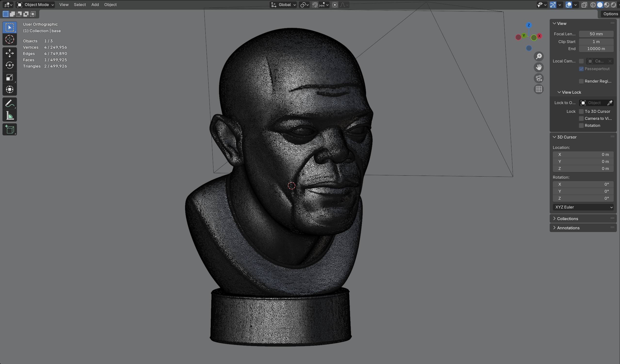Click the Focal Length 50 mm field
620x364 pixels.
click(x=596, y=34)
